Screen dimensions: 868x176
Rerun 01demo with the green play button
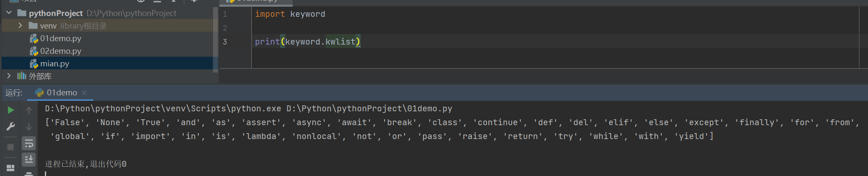(11, 110)
